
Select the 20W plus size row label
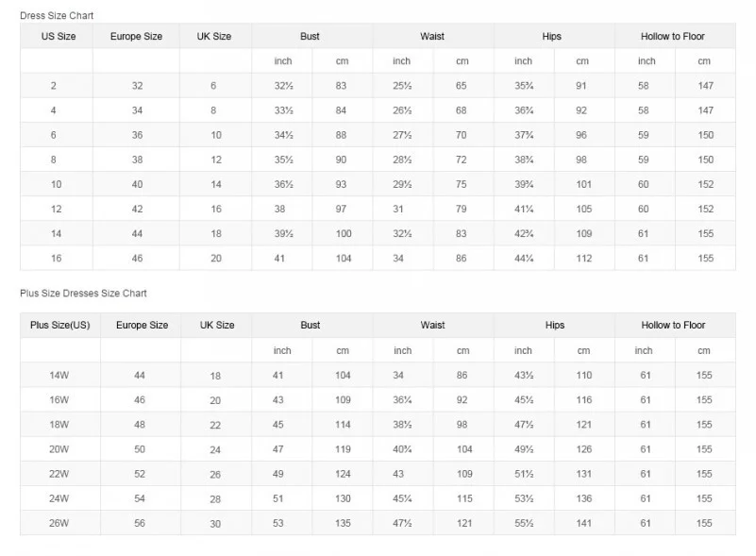59,449
